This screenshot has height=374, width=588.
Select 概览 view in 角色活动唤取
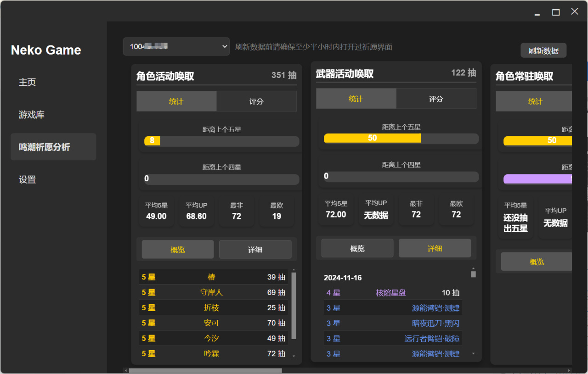[178, 249]
